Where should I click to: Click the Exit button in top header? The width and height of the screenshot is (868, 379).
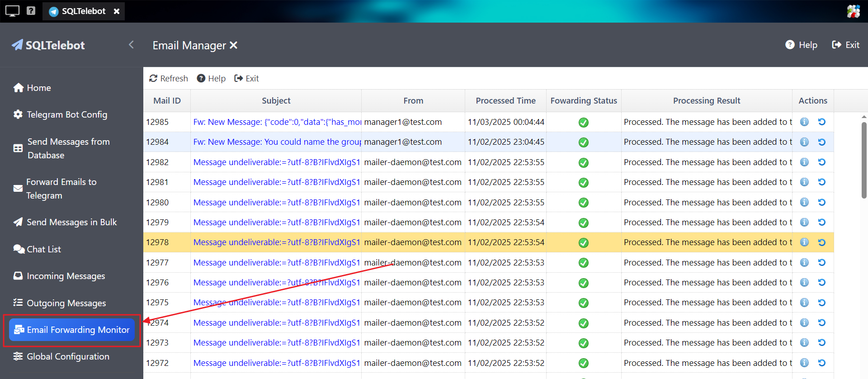tap(846, 45)
